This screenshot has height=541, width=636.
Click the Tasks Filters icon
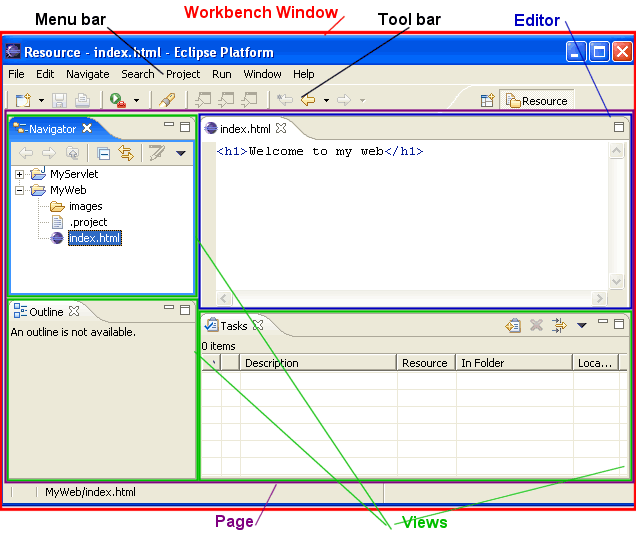559,325
